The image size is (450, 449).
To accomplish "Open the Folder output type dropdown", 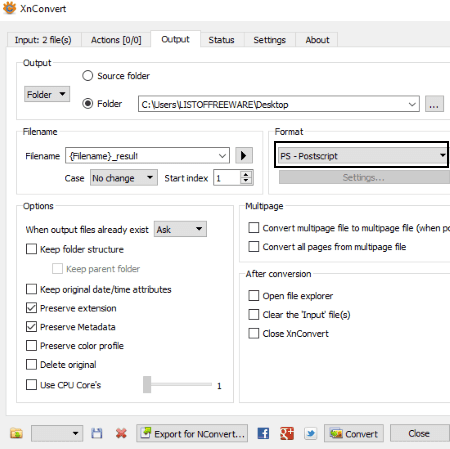I will tap(47, 94).
